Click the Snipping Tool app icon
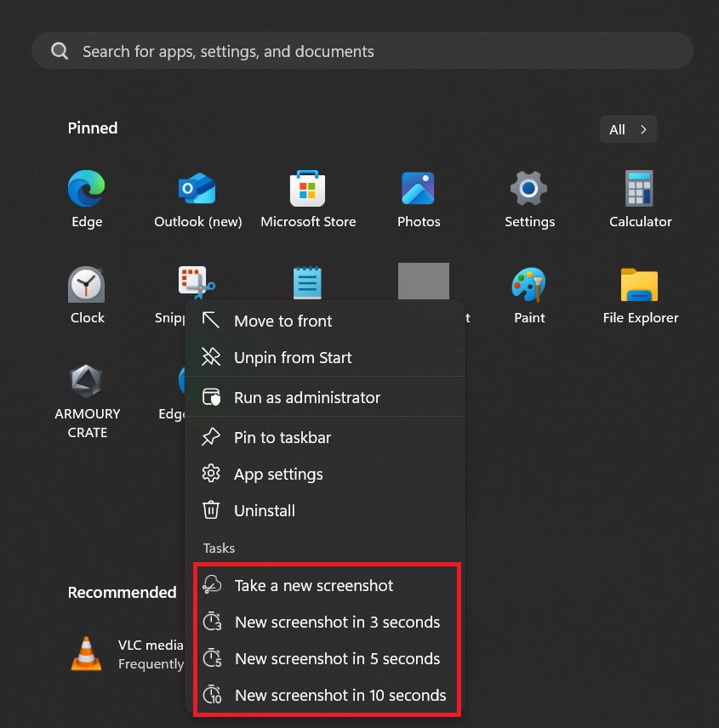719x728 pixels. pos(196,282)
